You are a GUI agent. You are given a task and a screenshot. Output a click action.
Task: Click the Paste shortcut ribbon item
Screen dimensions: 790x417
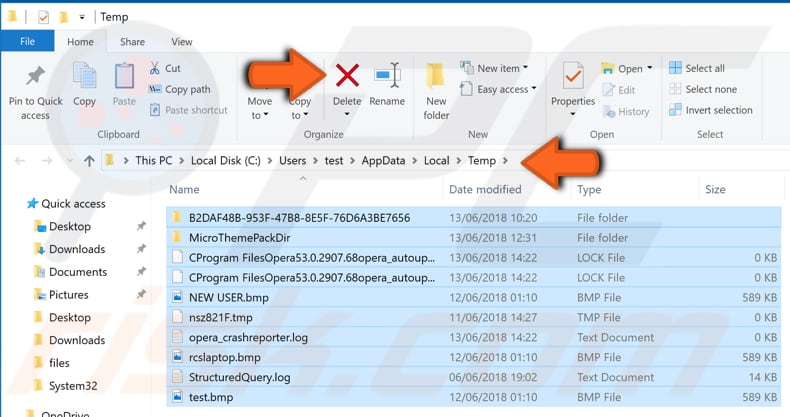pyautogui.click(x=188, y=110)
